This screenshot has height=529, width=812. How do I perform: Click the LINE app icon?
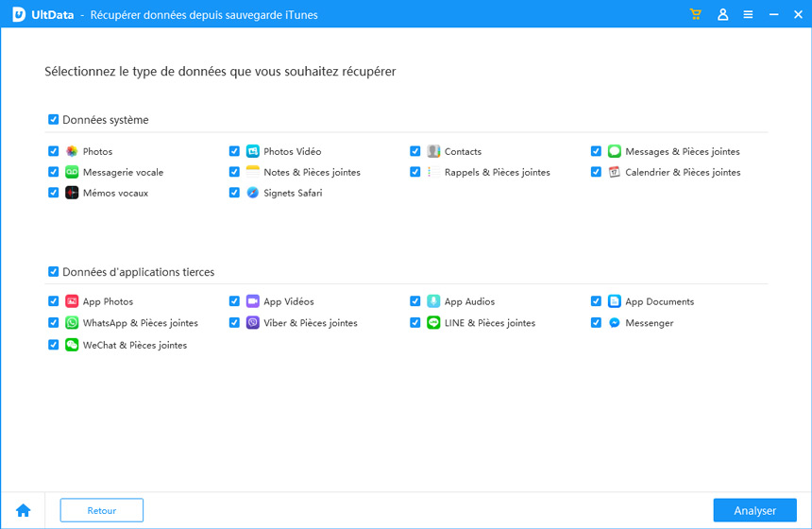click(433, 323)
